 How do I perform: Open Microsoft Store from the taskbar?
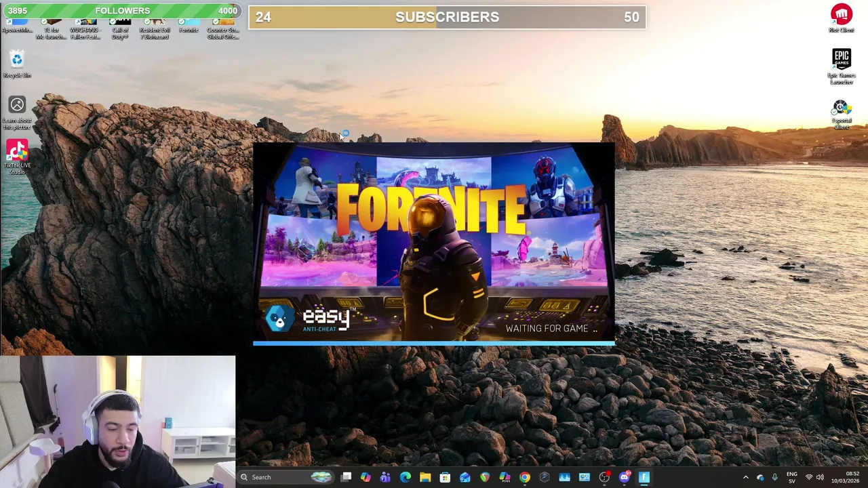(445, 477)
